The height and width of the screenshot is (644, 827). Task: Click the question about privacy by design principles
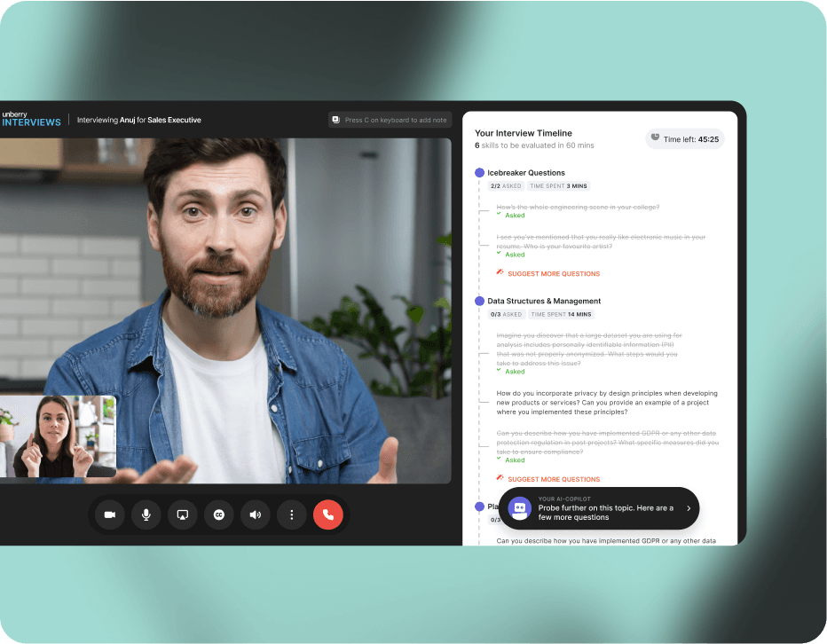pos(607,403)
